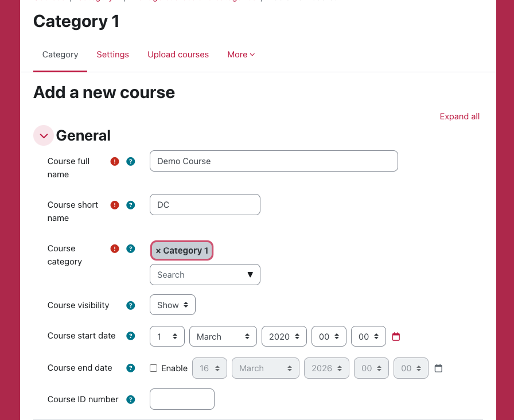
Task: Open Course visibility Show dropdown
Action: pyautogui.click(x=173, y=305)
